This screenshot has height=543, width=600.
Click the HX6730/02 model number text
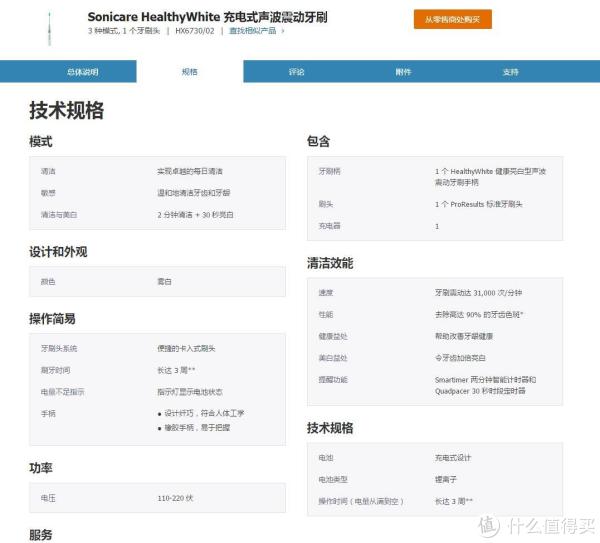[195, 31]
